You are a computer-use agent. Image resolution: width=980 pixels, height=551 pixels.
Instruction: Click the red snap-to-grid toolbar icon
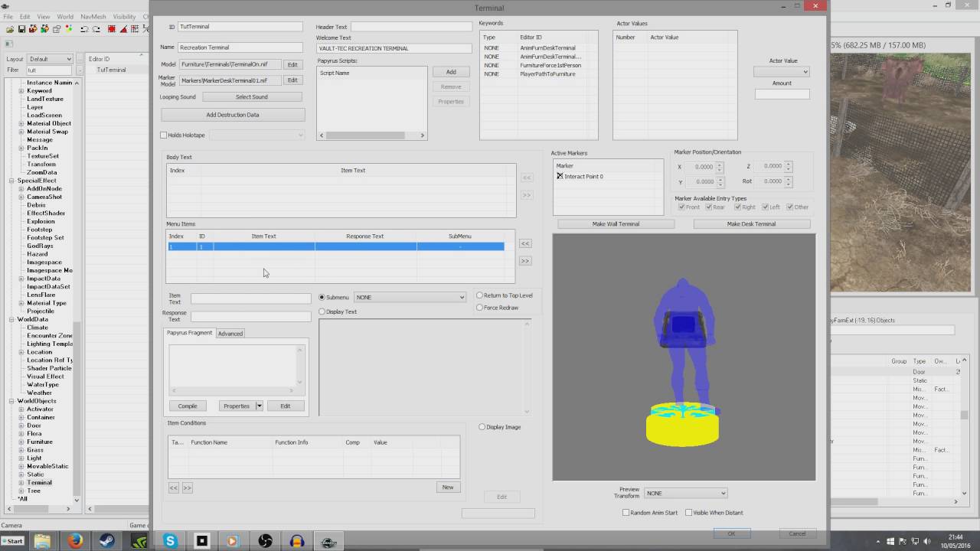click(x=112, y=29)
